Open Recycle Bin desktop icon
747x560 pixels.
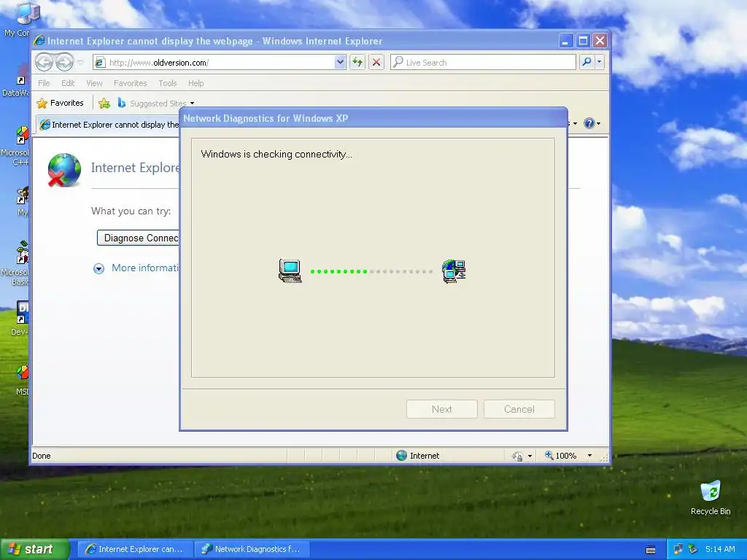point(711,497)
